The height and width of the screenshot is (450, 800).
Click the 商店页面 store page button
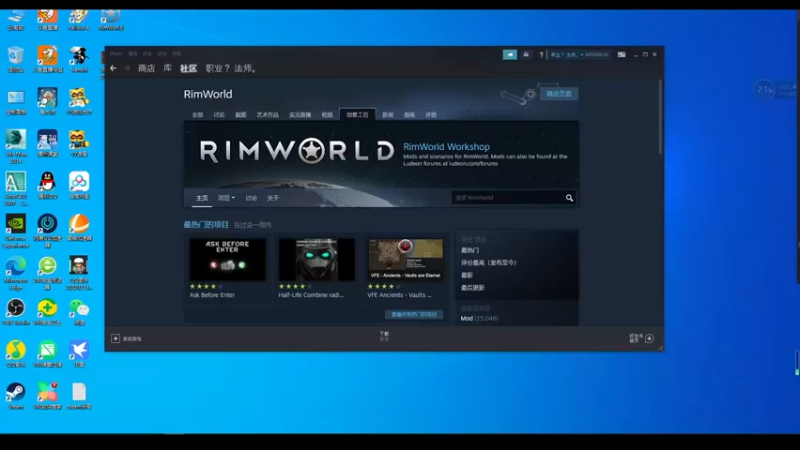(559, 94)
